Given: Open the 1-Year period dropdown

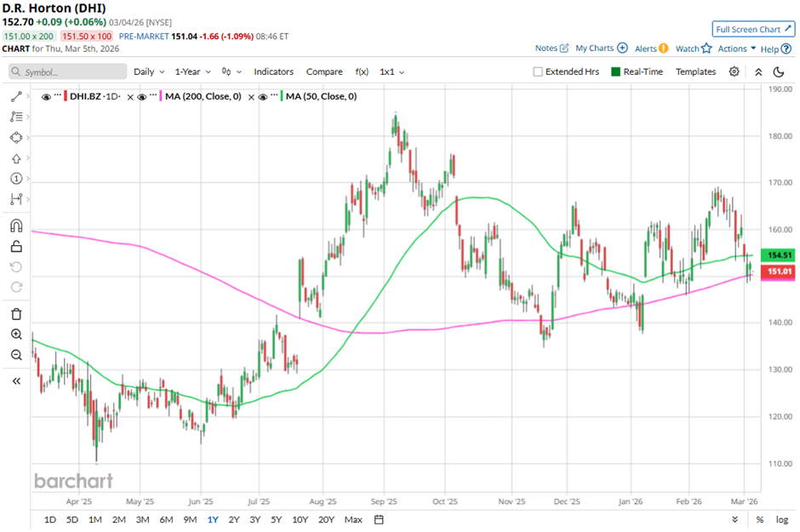Looking at the screenshot, I should pos(193,72).
